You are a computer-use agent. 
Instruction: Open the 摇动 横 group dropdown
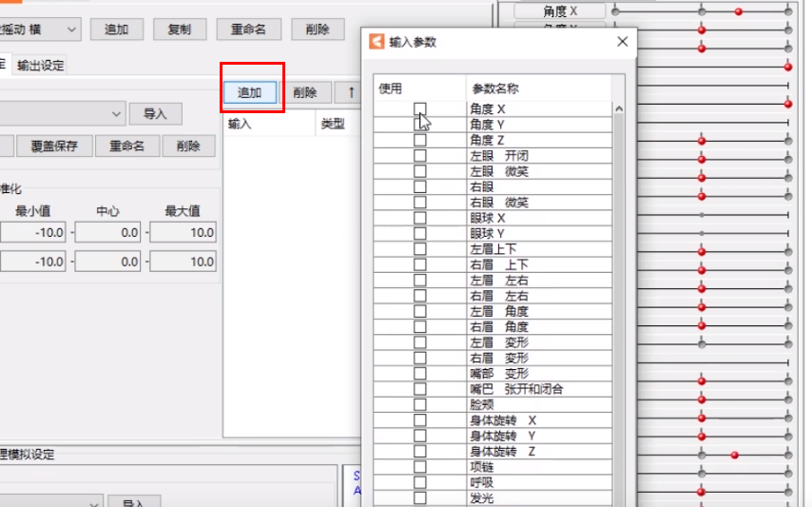pyautogui.click(x=40, y=29)
